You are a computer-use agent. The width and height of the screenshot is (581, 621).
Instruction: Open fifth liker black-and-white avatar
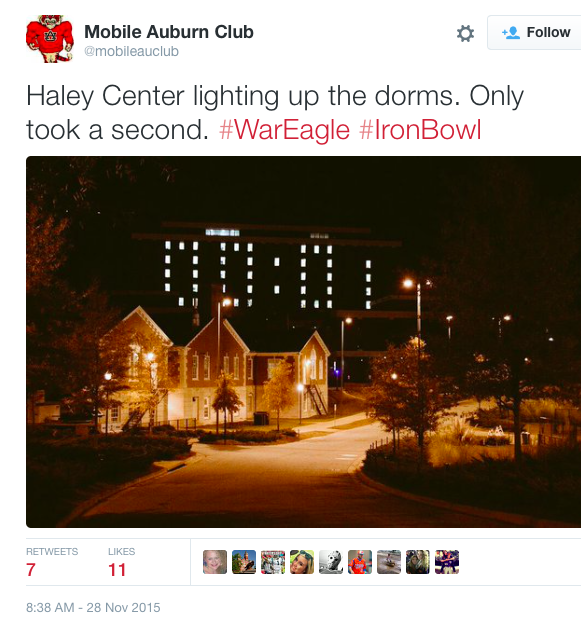pyautogui.click(x=331, y=562)
